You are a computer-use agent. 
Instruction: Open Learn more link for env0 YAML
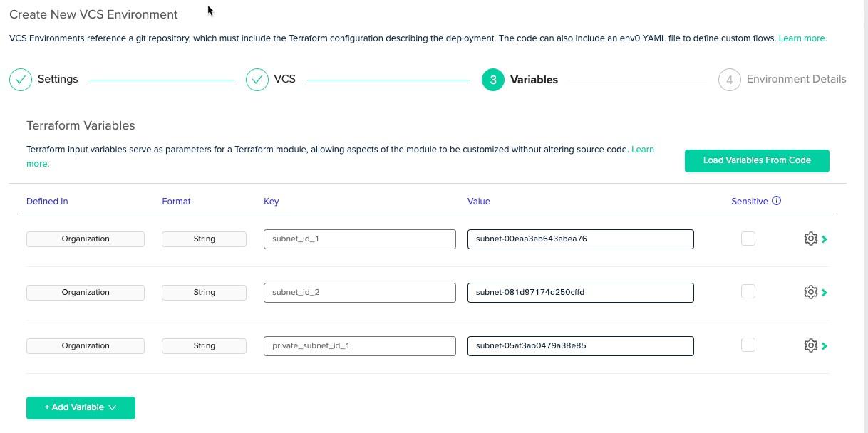(802, 38)
